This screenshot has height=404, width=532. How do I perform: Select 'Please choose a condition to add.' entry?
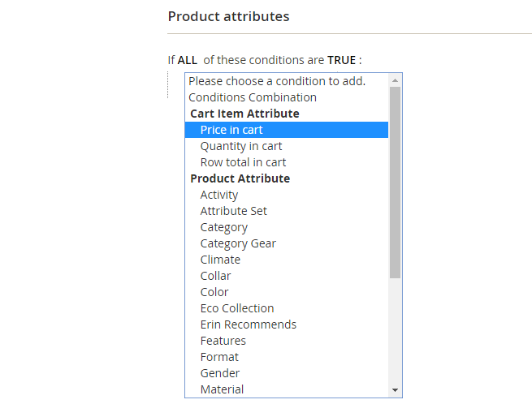277,81
